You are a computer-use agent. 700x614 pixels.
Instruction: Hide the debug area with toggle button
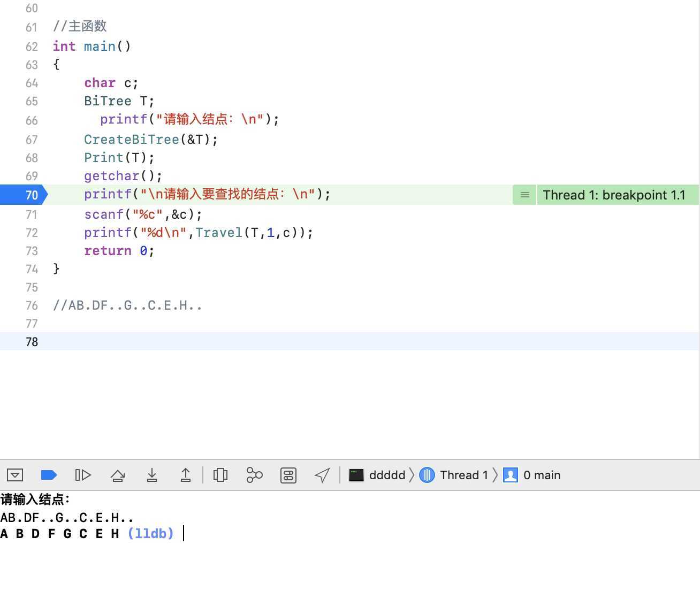click(15, 475)
